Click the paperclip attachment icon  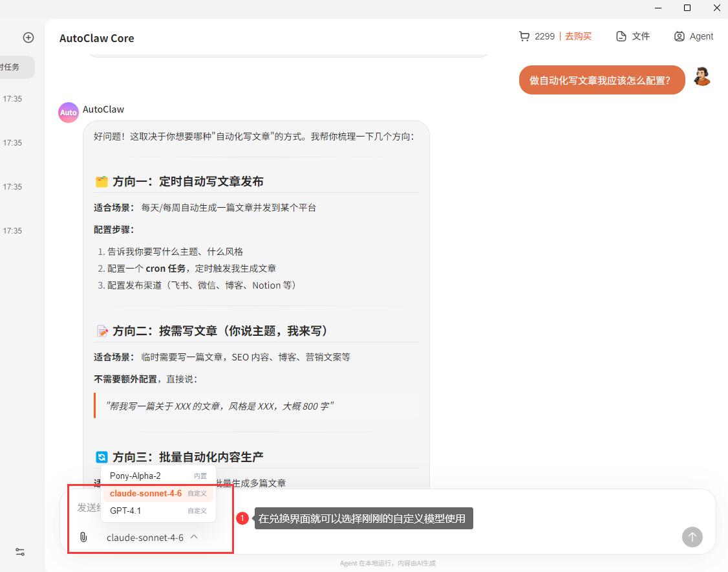pyautogui.click(x=83, y=537)
